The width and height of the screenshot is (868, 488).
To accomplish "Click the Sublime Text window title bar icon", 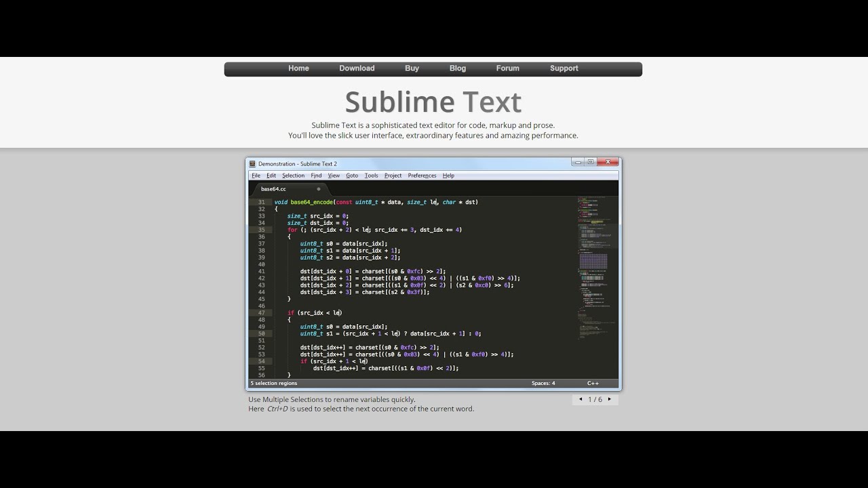I will (x=252, y=163).
